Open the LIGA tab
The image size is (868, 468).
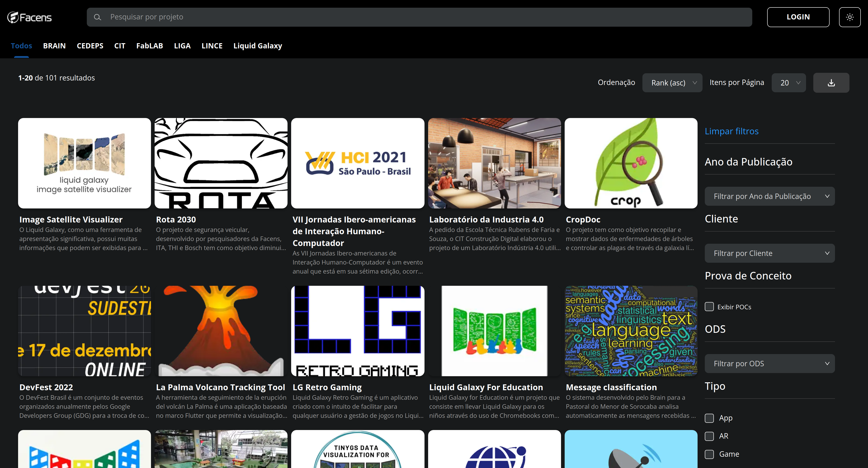point(182,46)
